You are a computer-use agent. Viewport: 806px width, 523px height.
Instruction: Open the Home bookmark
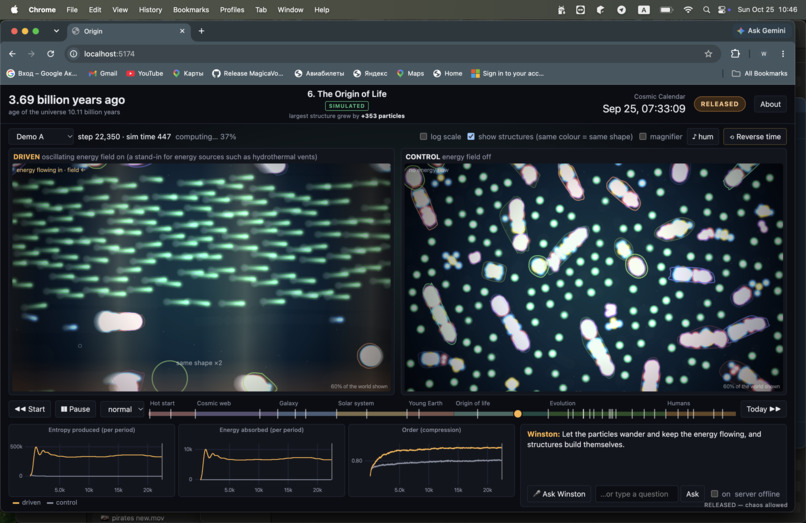[447, 74]
